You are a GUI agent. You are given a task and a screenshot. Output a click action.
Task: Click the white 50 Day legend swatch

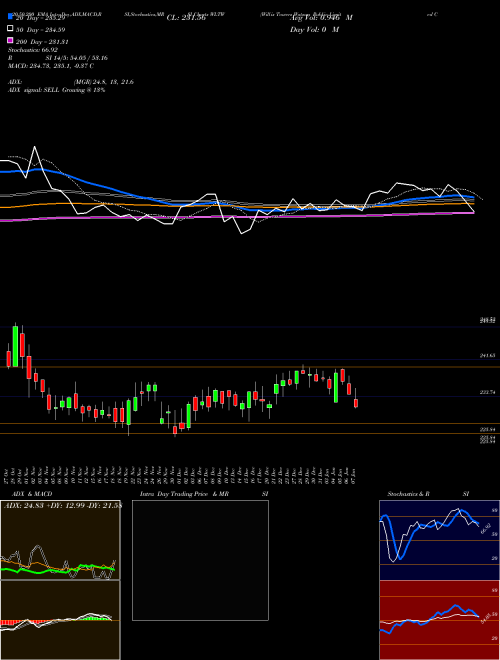[10, 29]
